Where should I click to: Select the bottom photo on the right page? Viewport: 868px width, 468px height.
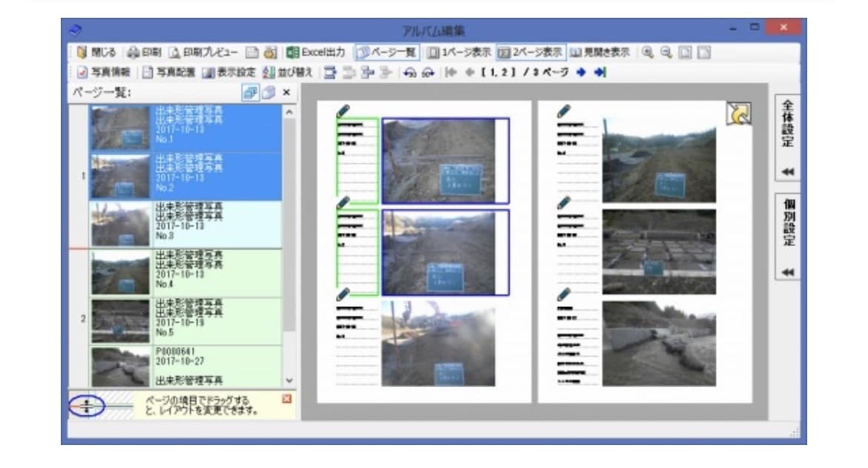(x=659, y=343)
